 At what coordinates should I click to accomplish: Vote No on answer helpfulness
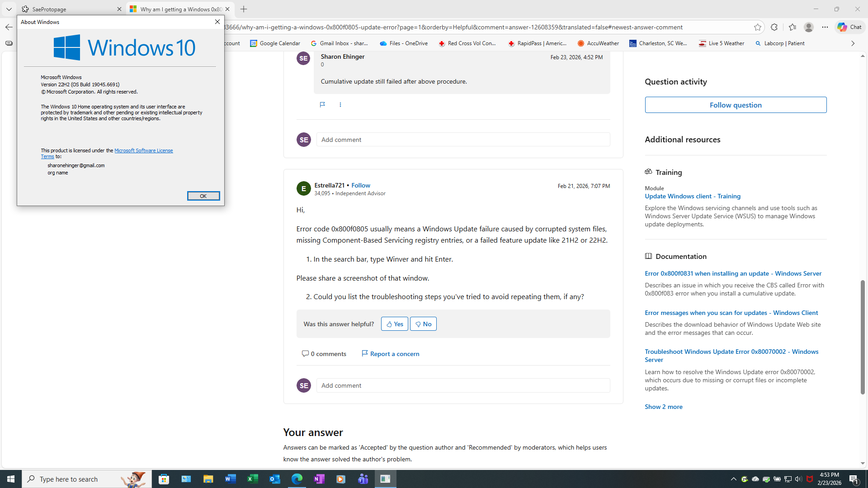coord(423,324)
